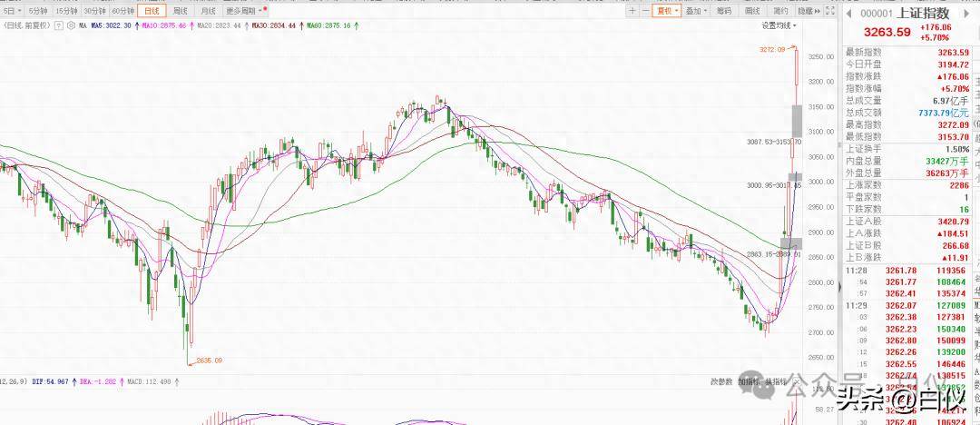Click the DEA:-1.282 MACD label
The width and height of the screenshot is (980, 425).
[96, 381]
